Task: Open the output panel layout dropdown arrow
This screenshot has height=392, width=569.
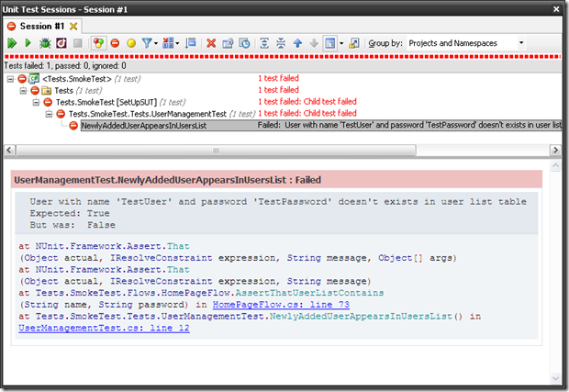Action: [341, 43]
